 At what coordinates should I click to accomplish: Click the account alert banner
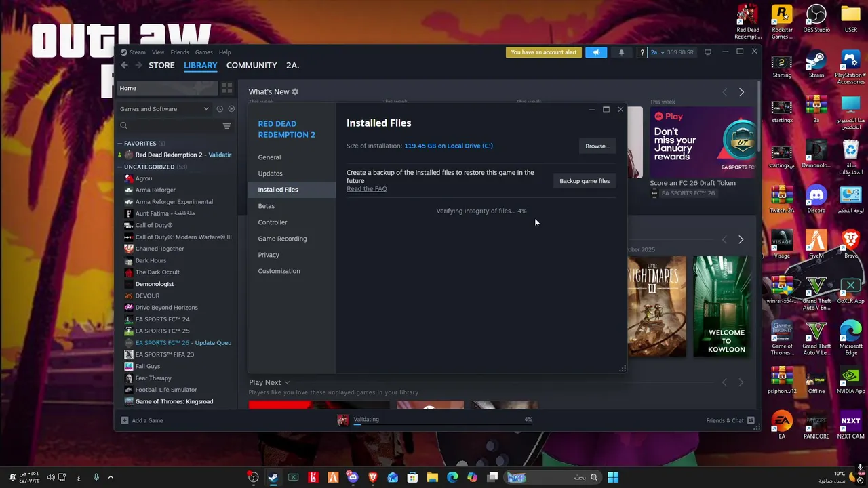(x=543, y=52)
